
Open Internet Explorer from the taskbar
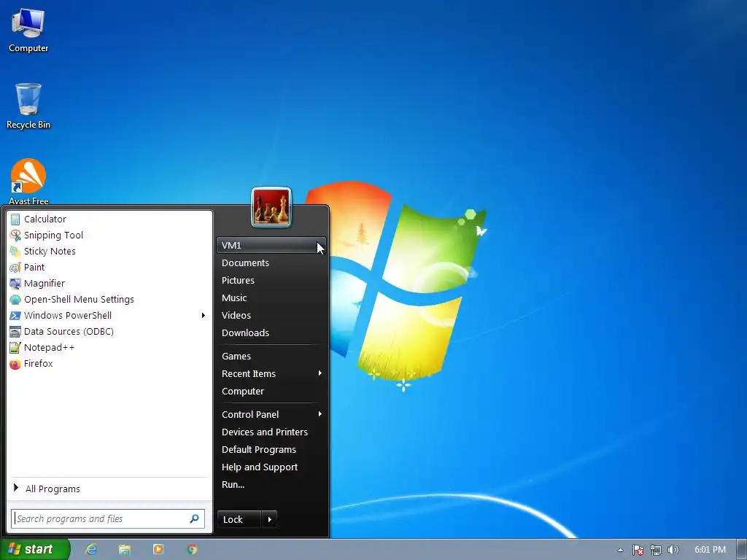point(91,550)
